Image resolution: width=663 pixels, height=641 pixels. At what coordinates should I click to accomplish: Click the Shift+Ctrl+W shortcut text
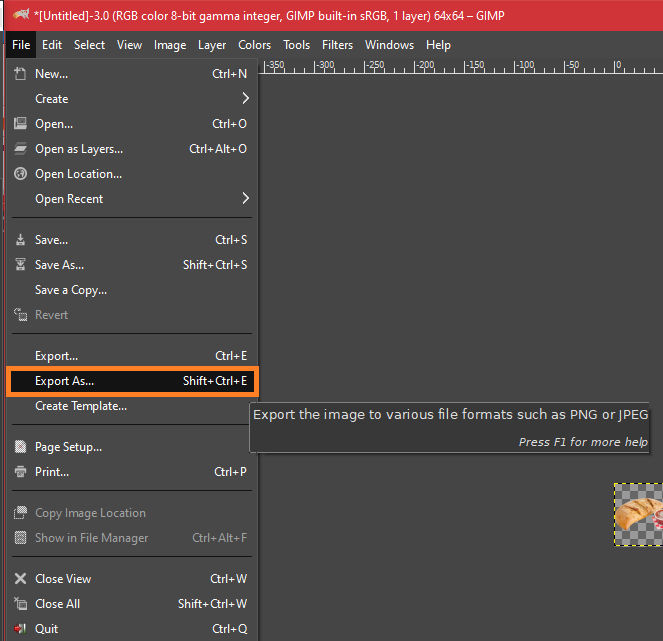coord(212,603)
